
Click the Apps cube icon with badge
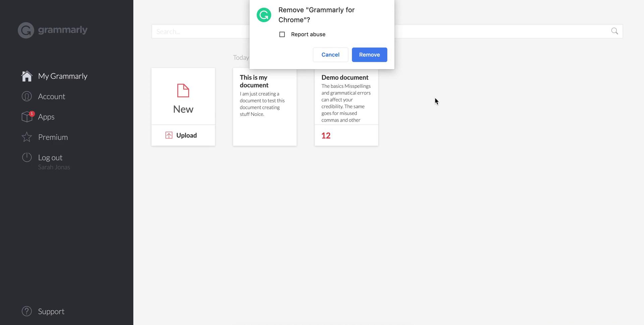click(28, 117)
